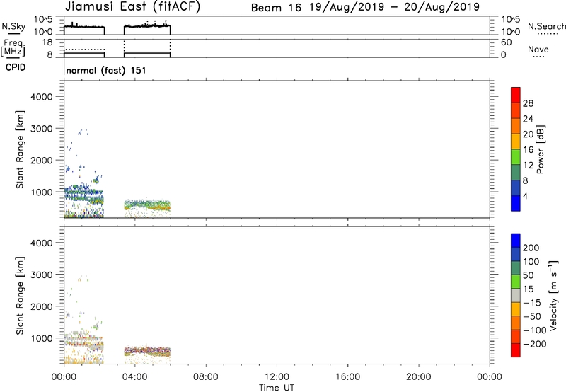Click the '18' frequency axis tick
Screen dimensions: 566x392
point(47,42)
